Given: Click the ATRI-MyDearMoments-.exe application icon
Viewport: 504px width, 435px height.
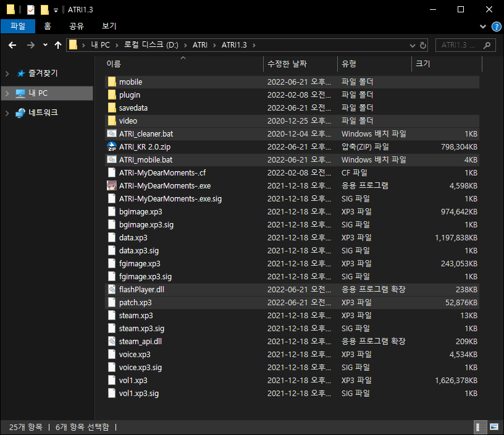Looking at the screenshot, I should click(112, 185).
